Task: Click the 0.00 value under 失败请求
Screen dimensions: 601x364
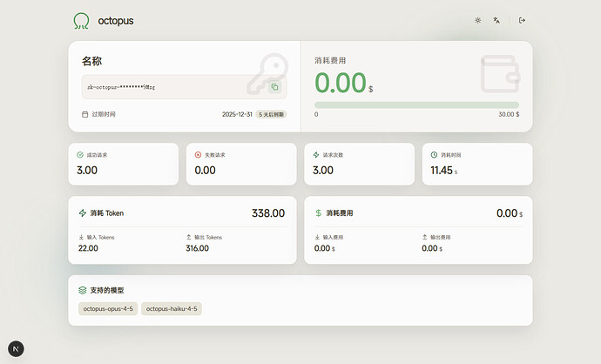Action: pyautogui.click(x=205, y=171)
